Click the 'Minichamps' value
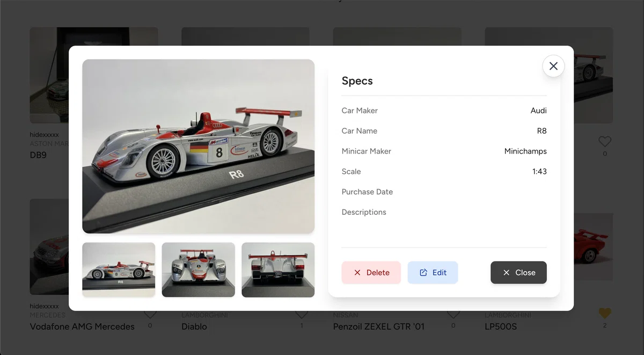This screenshot has width=644, height=355. pos(525,151)
